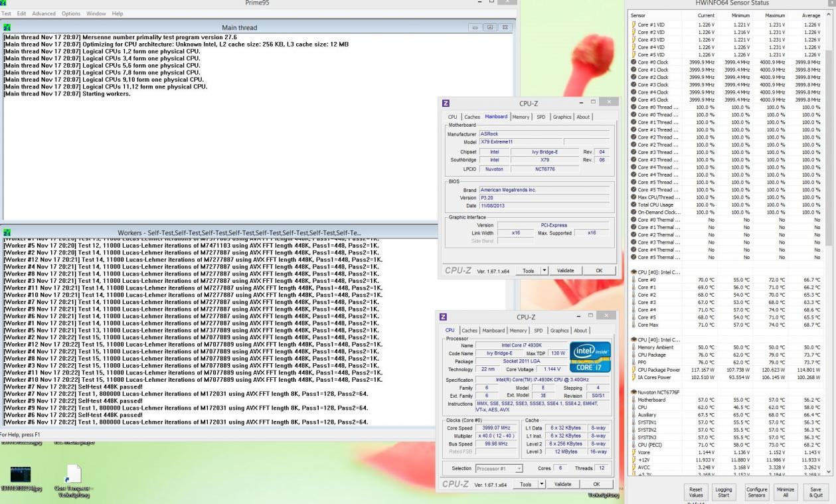Image resolution: width=836 pixels, height=504 pixels.
Task: Click the Tools button in lower CPU-Z window
Action: click(525, 485)
